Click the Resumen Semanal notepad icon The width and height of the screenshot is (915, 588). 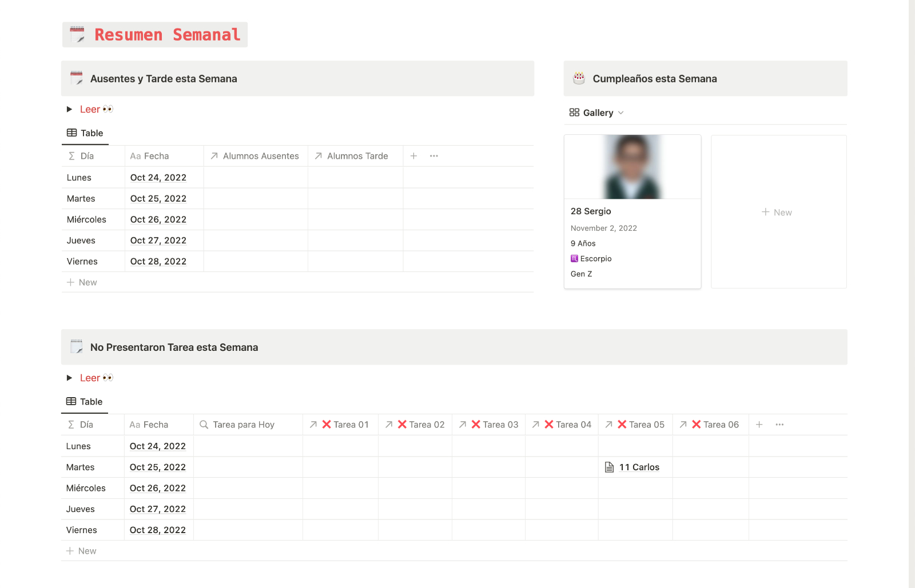(x=77, y=34)
